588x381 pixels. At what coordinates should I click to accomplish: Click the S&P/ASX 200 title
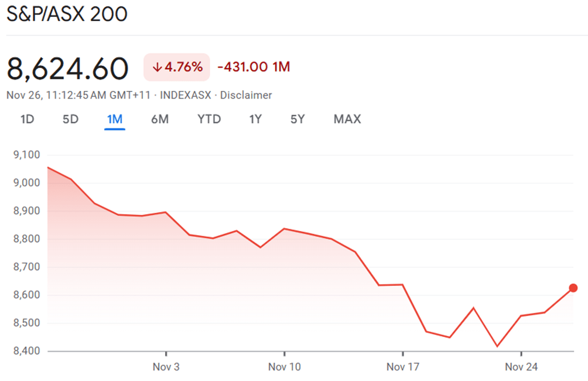(67, 14)
